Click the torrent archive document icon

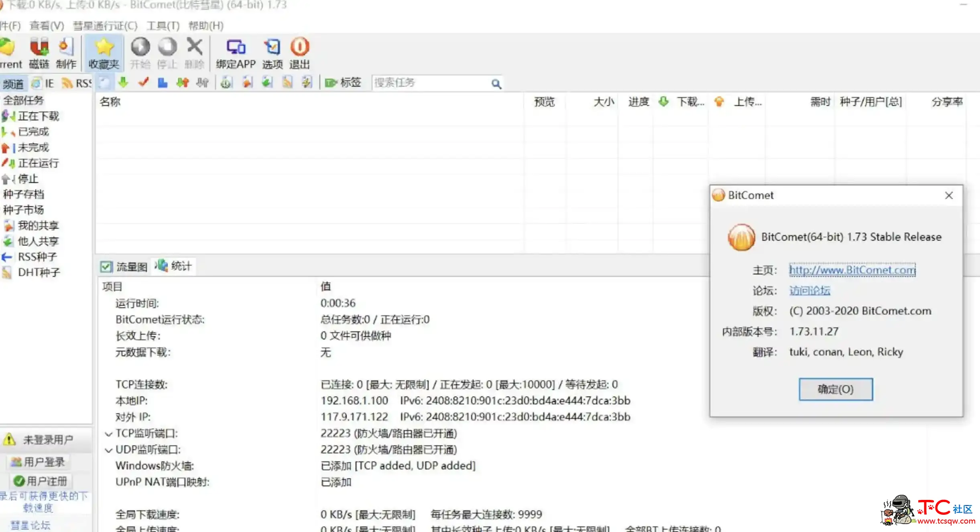pos(226,82)
